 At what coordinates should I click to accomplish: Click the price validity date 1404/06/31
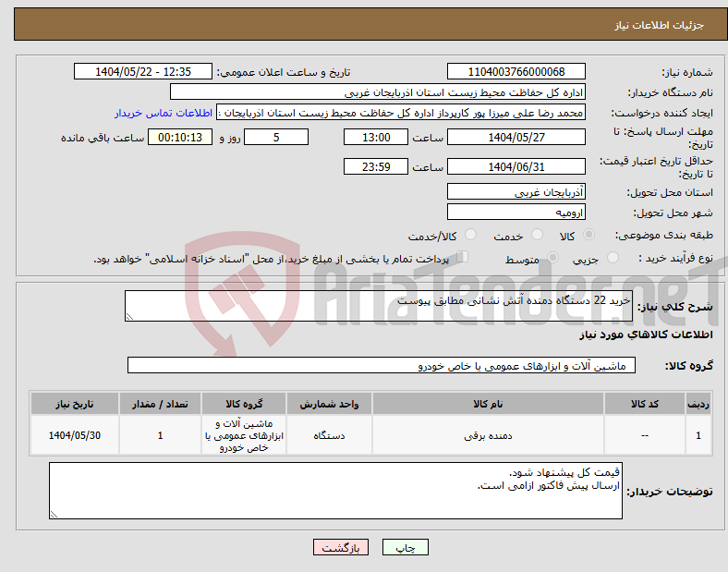[516, 166]
